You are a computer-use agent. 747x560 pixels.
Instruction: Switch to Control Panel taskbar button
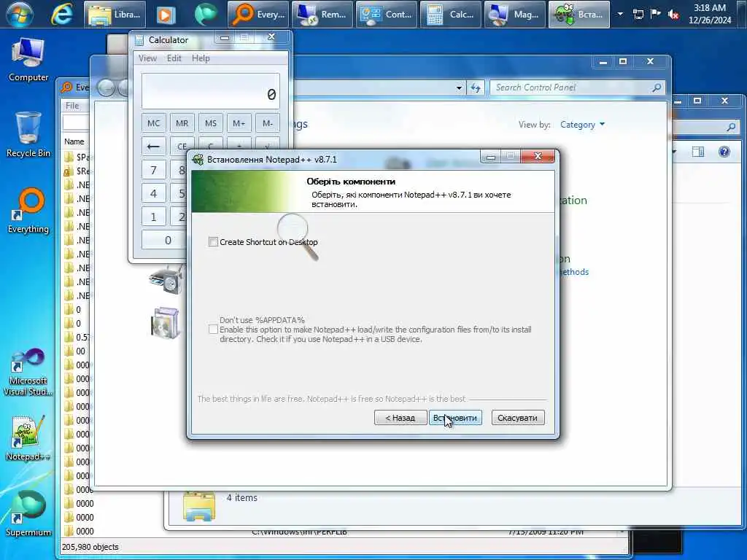387,15
